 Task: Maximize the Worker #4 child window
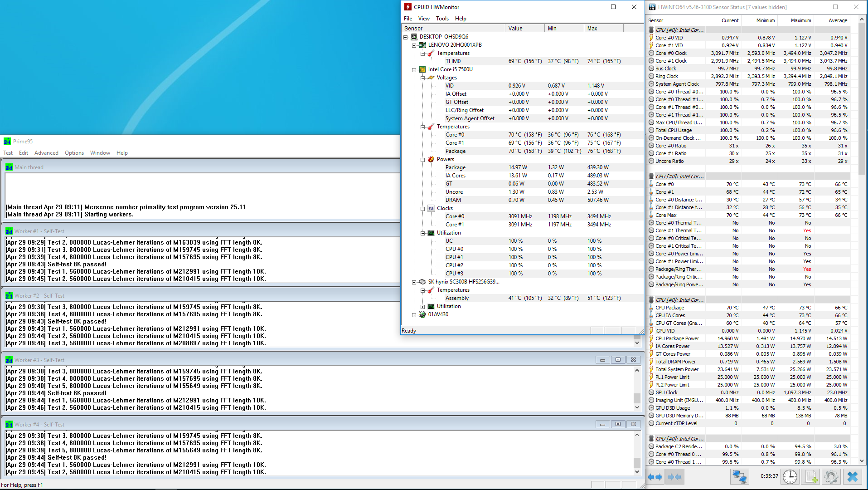pos(618,425)
